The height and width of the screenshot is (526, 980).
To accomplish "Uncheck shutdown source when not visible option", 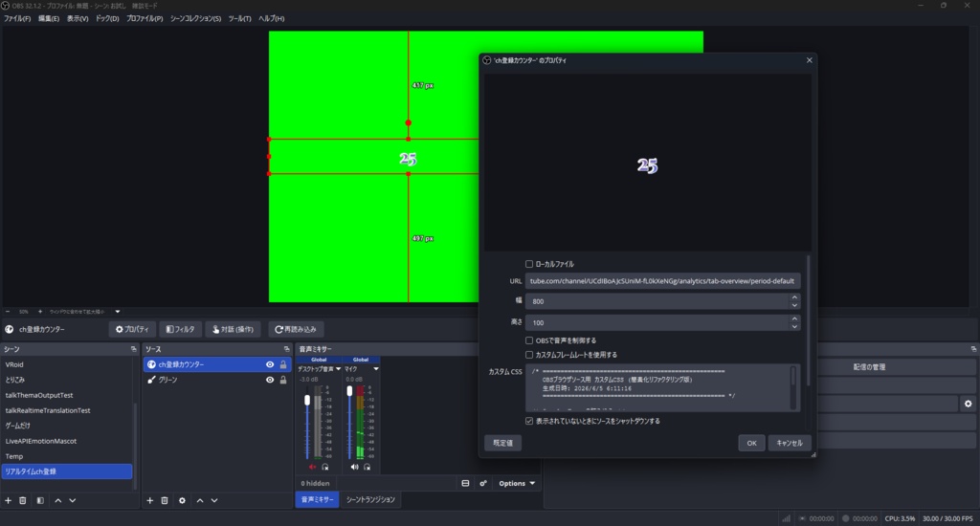I will coord(529,421).
